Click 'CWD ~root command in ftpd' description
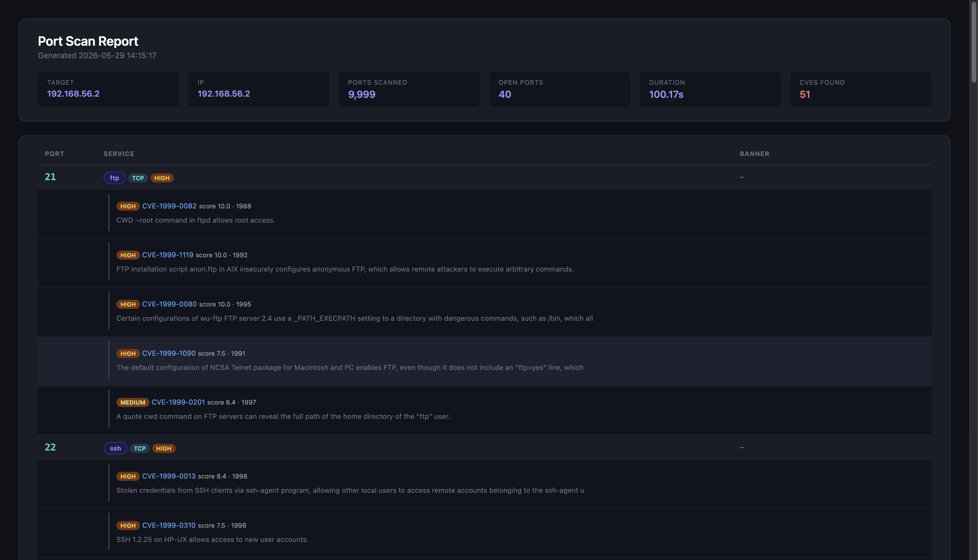The width and height of the screenshot is (978, 560). click(x=196, y=220)
